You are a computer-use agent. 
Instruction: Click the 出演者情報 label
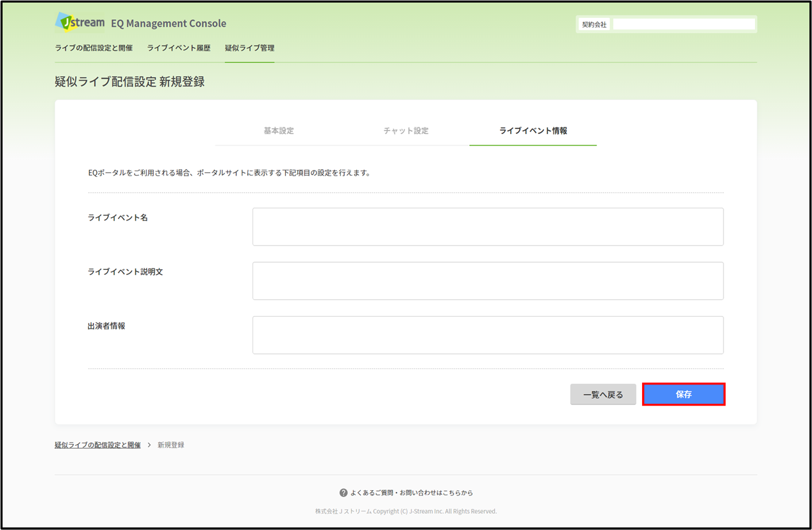(106, 326)
